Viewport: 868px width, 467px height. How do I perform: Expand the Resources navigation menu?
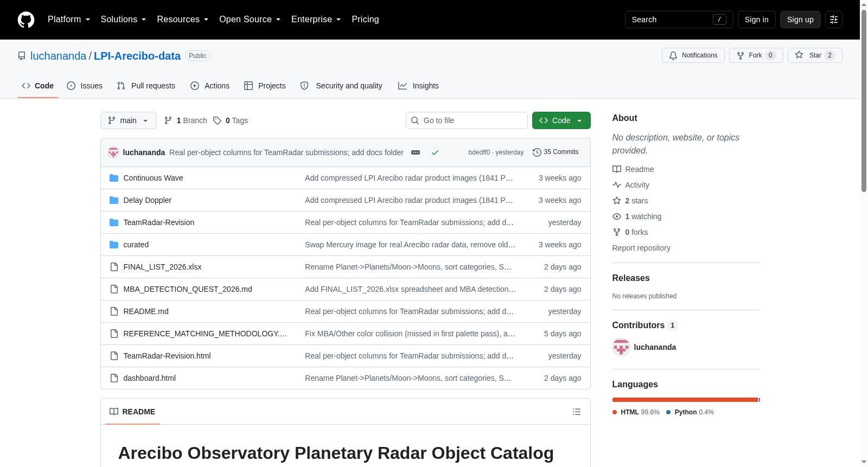point(183,20)
